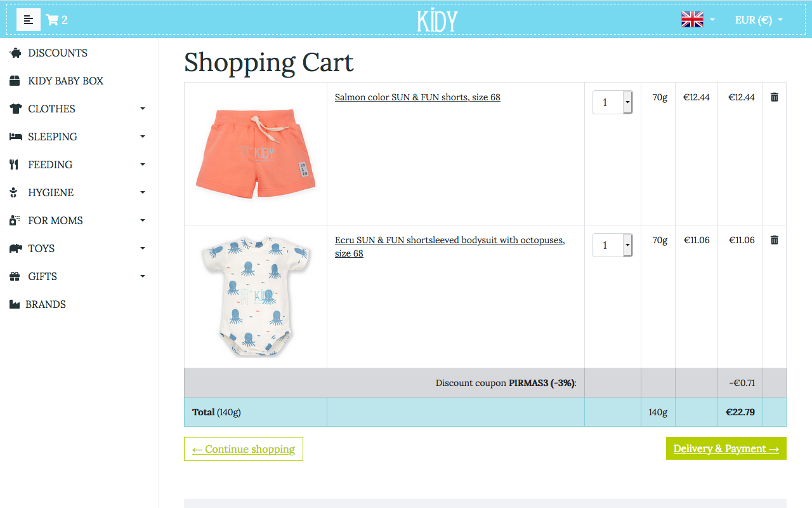Open the Hygiene category dropdown arrow

(x=143, y=192)
